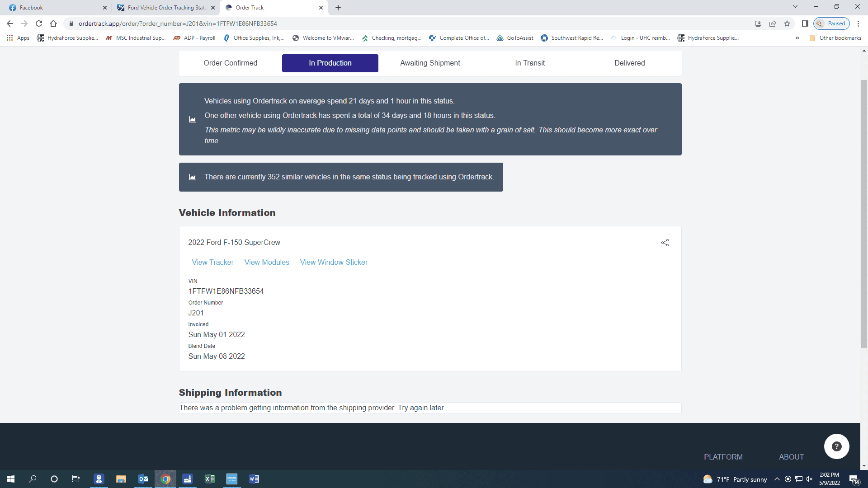Open the View Modules link

tap(267, 263)
